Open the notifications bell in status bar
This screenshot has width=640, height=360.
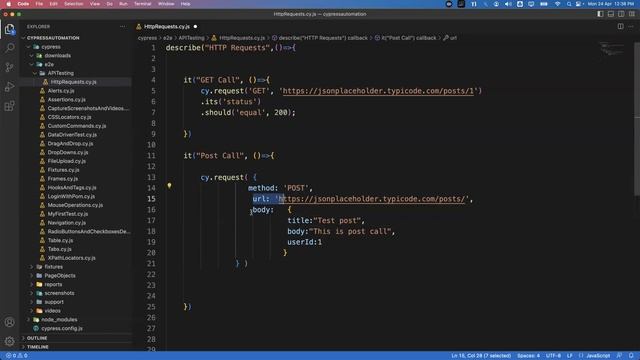pyautogui.click(x=631, y=356)
